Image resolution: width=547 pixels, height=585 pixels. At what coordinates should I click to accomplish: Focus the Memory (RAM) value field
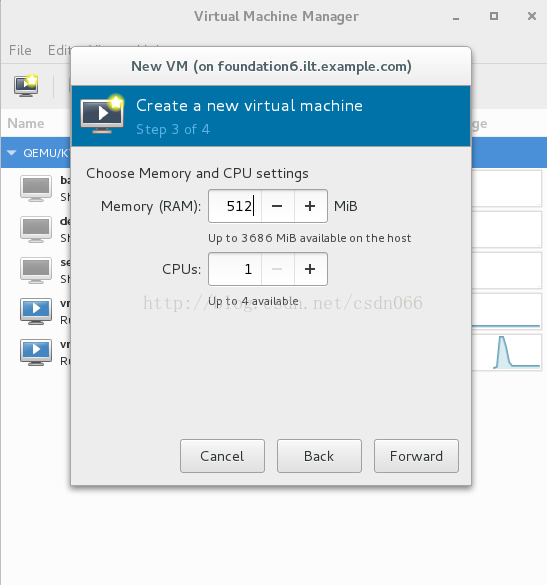pos(235,206)
